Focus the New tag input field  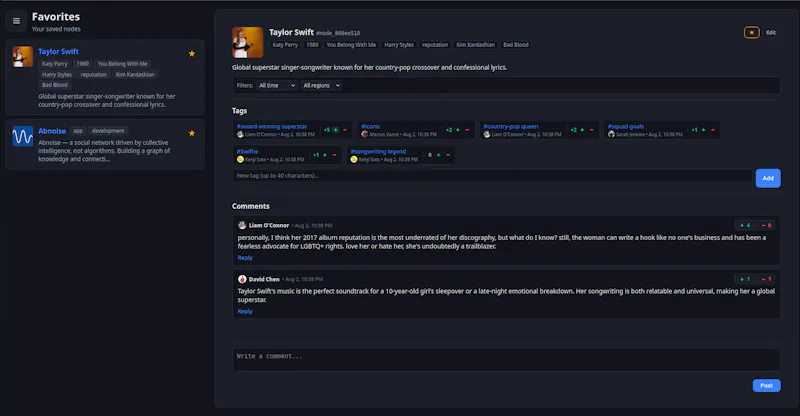pos(492,176)
